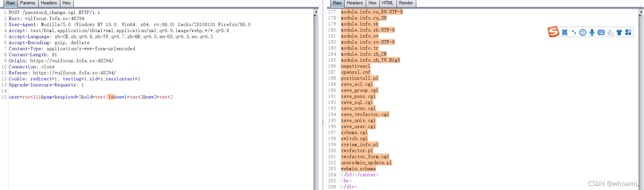Image resolution: width=644 pixels, height=190 pixels.
Task: Switch to the request Params tab
Action: click(28, 3)
